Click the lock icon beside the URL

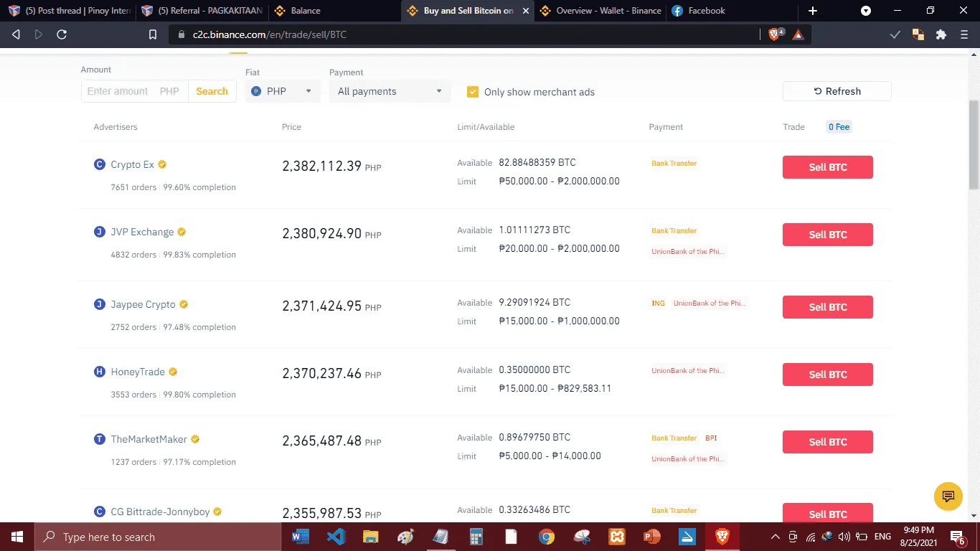pyautogui.click(x=180, y=34)
